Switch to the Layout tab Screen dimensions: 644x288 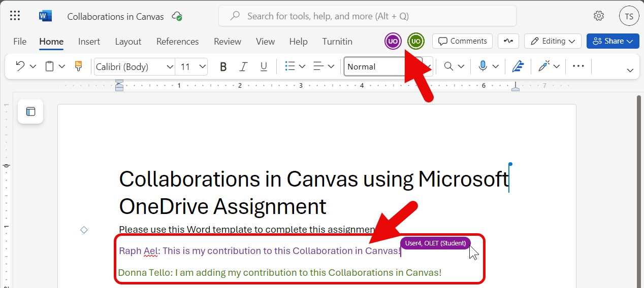128,42
